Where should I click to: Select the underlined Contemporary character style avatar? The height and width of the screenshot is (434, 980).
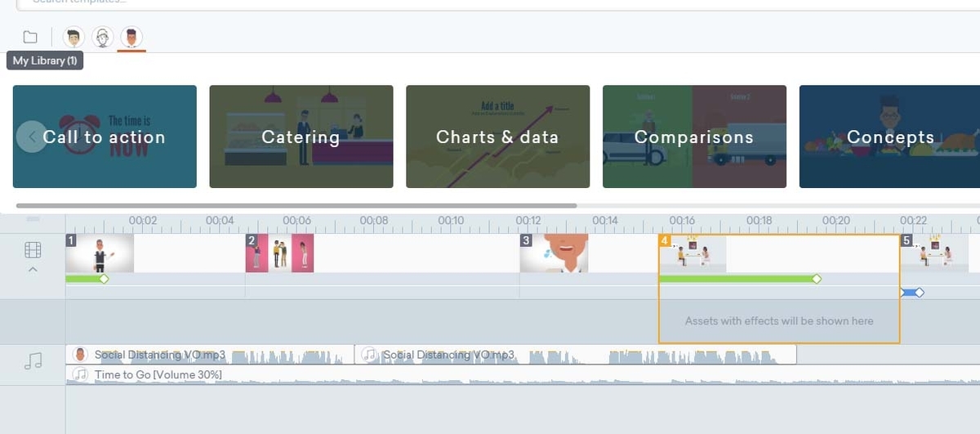(x=131, y=37)
